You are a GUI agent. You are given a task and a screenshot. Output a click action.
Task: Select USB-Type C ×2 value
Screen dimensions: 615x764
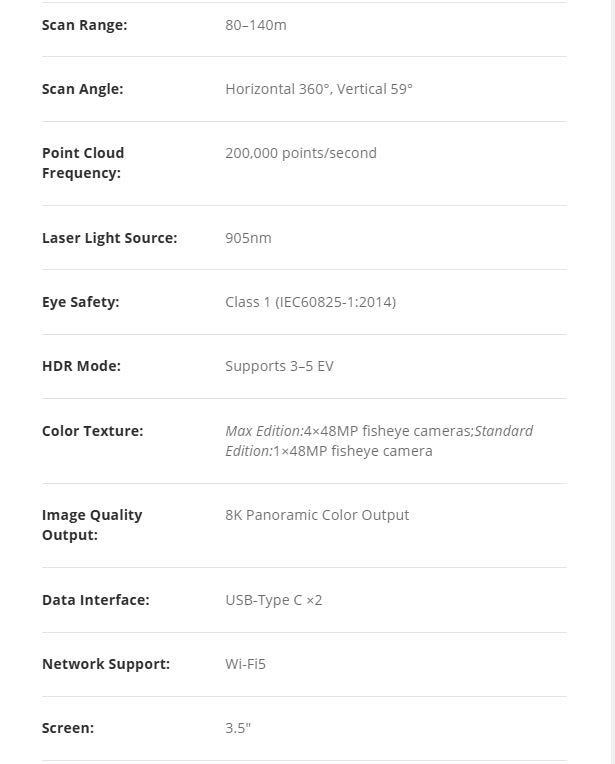click(273, 600)
